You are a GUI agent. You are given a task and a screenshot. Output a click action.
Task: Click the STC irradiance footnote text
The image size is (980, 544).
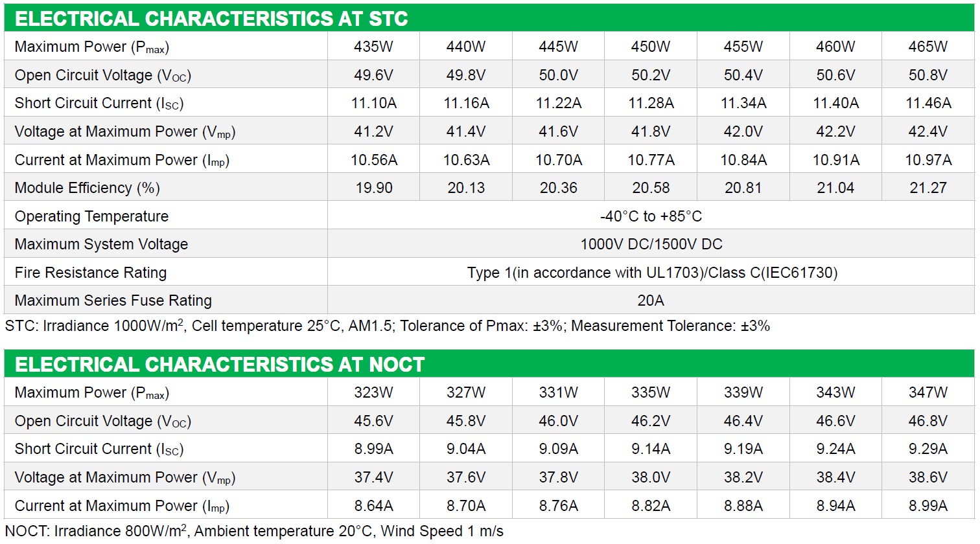click(x=388, y=326)
